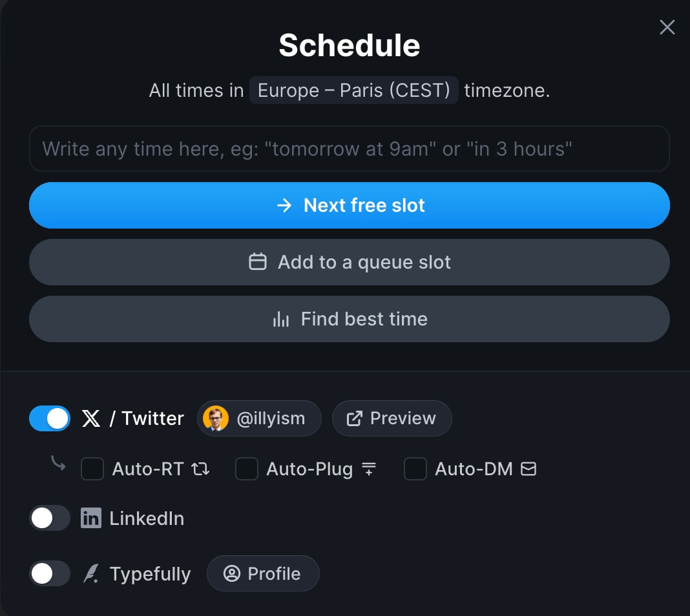Enable the Auto-Plug checkbox

246,469
